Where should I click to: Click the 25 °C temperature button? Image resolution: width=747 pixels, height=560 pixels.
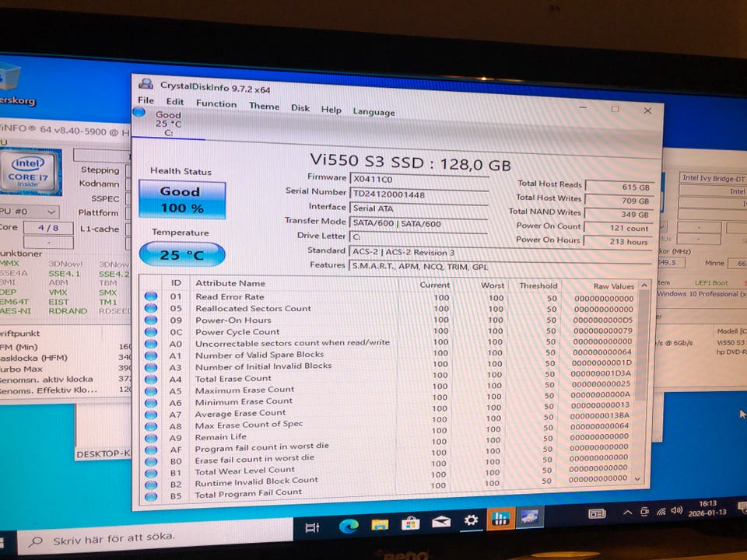(181, 254)
